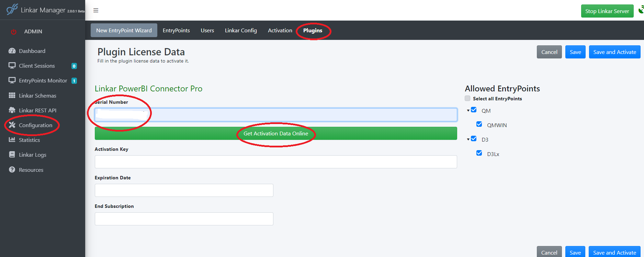Check Select all EntryPoints checkbox
This screenshot has height=257, width=644.
467,98
